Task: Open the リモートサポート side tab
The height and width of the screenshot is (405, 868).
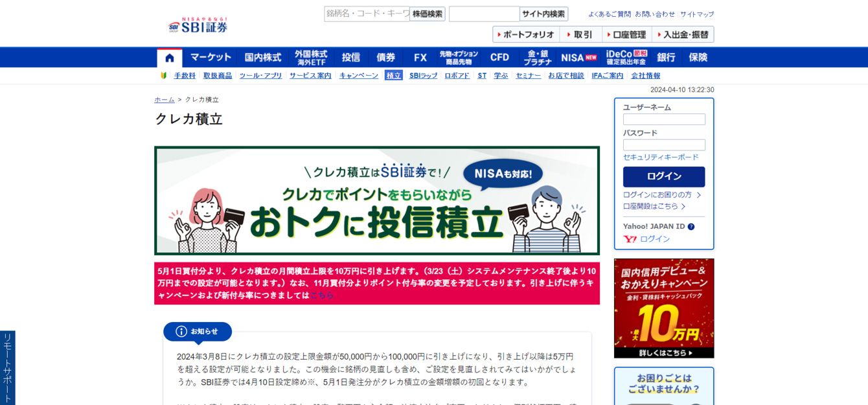Action: 7,367
